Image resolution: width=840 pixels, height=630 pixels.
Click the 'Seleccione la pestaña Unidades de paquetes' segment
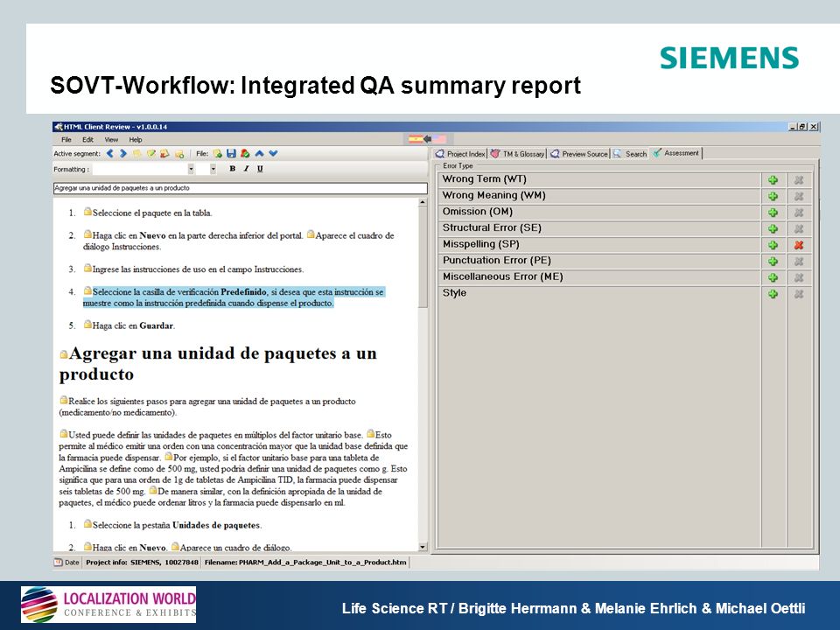point(172,525)
